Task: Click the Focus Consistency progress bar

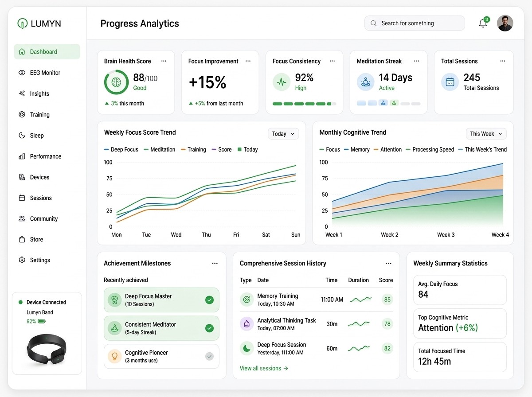Action: tap(304, 104)
